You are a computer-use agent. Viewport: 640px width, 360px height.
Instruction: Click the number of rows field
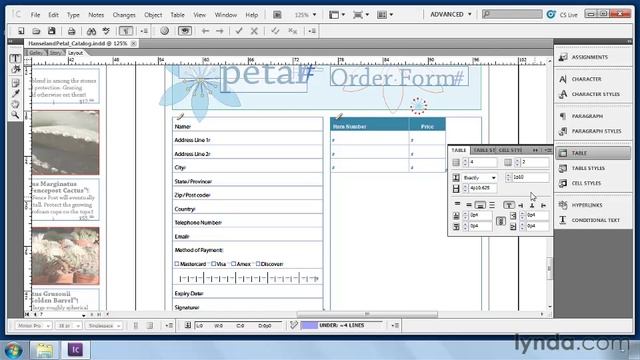[x=483, y=162]
